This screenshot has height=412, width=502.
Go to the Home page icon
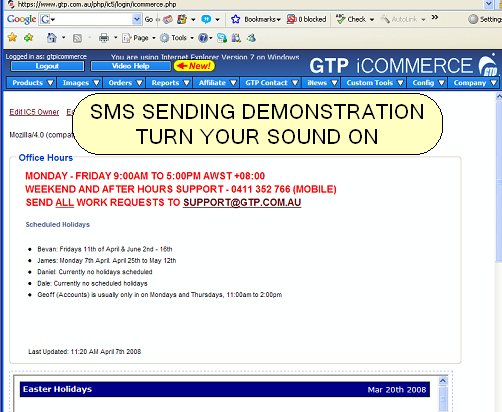(x=51, y=38)
